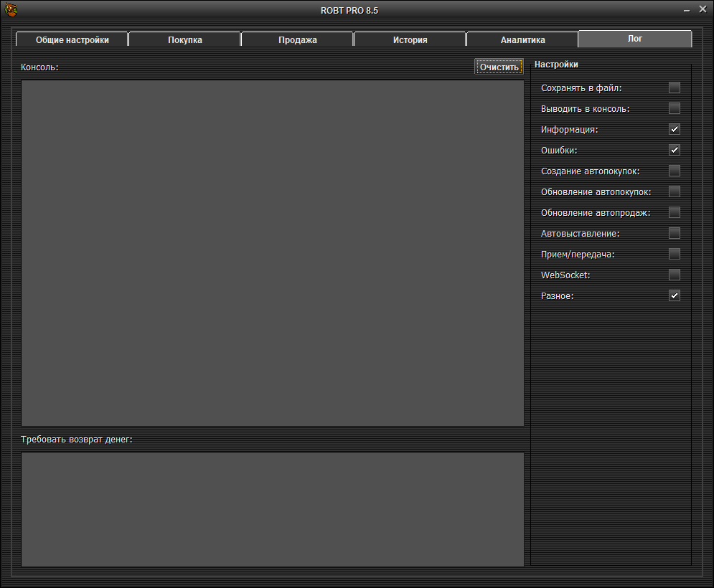Toggle the Прием/передача checkbox
This screenshot has height=588, width=714.
675,254
